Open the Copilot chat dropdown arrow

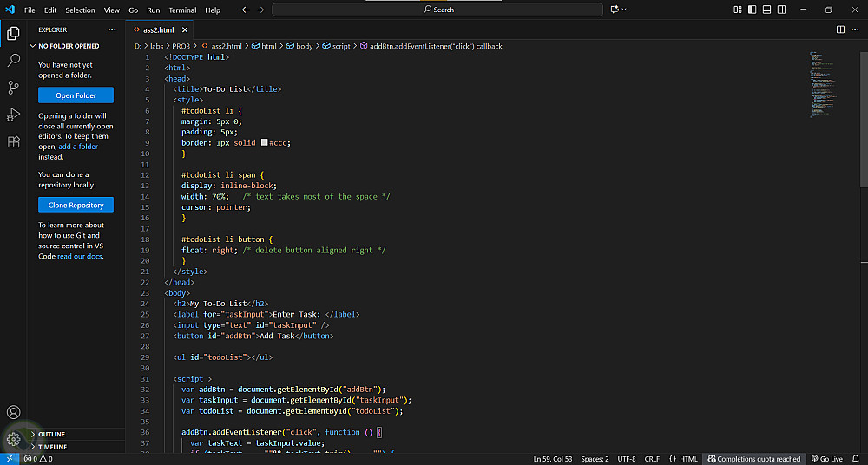[x=625, y=10]
